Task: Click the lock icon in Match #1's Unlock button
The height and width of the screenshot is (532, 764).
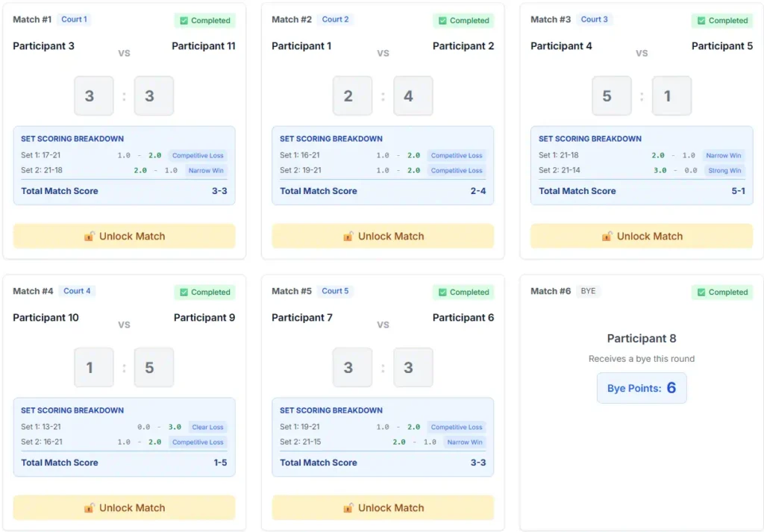Action: tap(90, 237)
